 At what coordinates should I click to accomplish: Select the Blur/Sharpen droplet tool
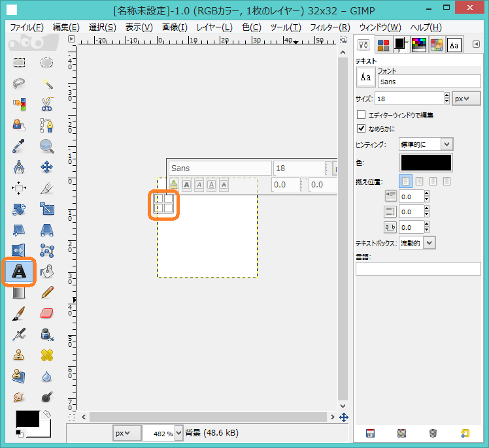click(x=47, y=377)
